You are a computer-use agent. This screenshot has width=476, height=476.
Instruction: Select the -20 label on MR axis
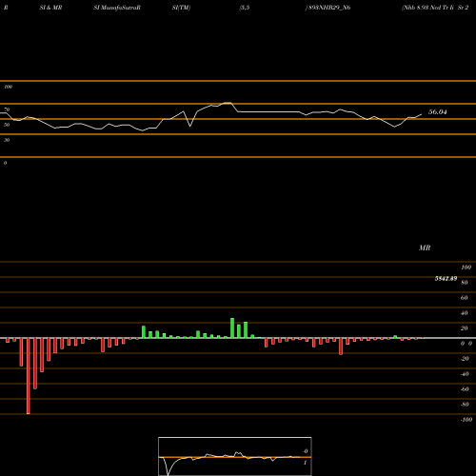pos(465,359)
